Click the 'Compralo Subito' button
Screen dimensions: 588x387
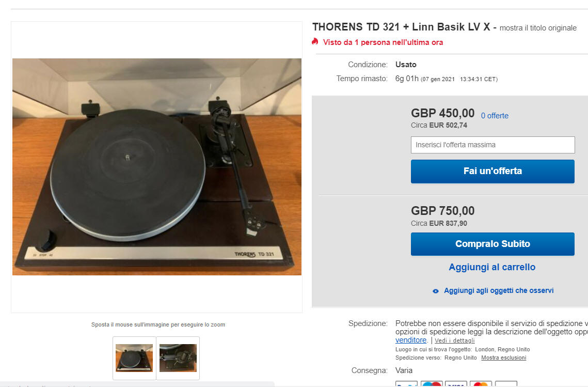(x=492, y=244)
